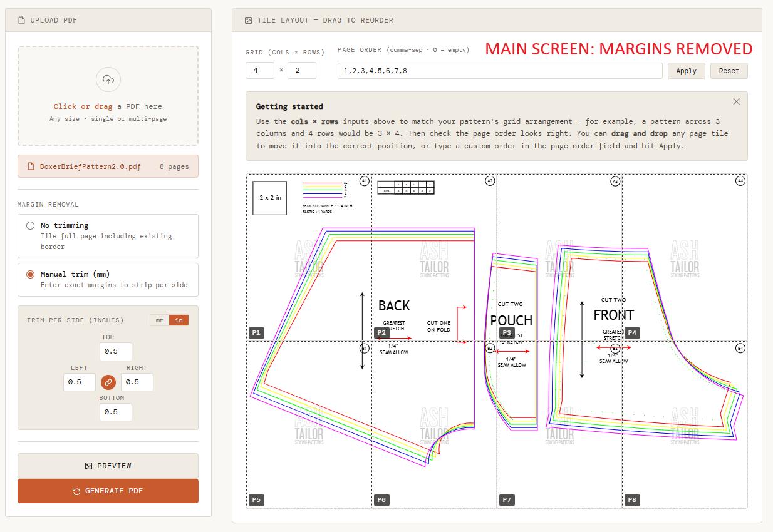The width and height of the screenshot is (773, 532).
Task: Click the grid rows input
Action: pyautogui.click(x=302, y=70)
